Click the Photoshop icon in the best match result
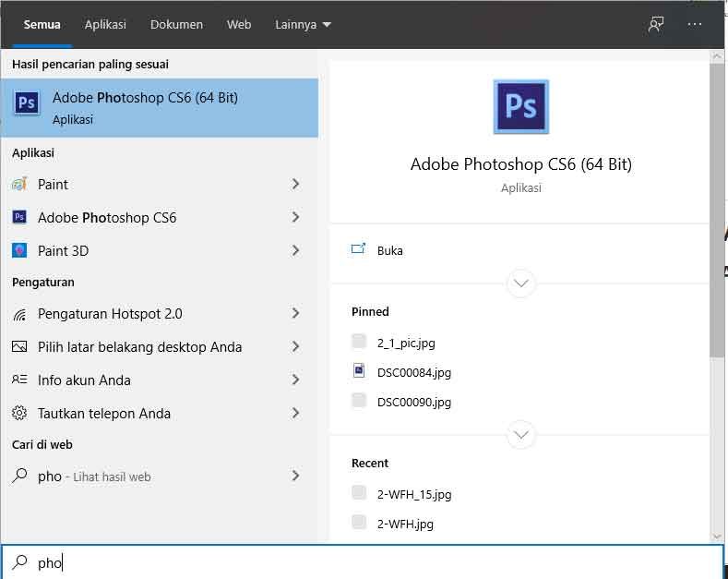The width and height of the screenshot is (728, 579). (x=27, y=103)
